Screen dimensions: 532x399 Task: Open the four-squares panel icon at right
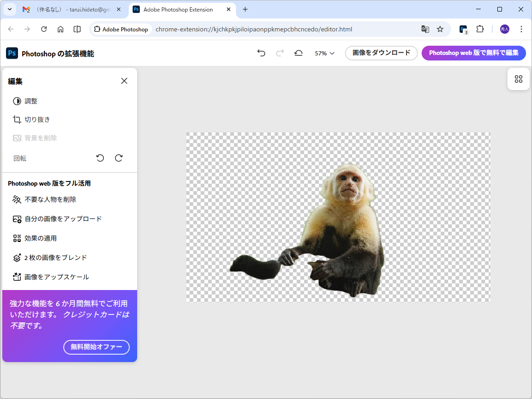[x=519, y=79]
